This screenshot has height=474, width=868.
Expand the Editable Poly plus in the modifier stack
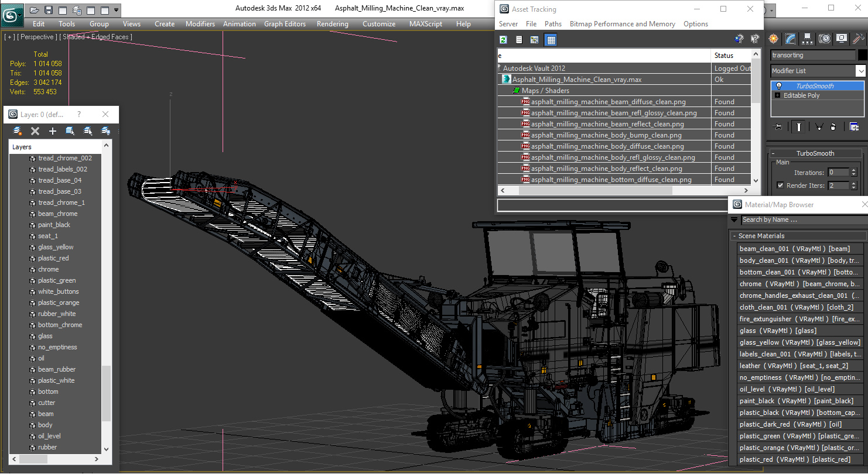(x=777, y=95)
